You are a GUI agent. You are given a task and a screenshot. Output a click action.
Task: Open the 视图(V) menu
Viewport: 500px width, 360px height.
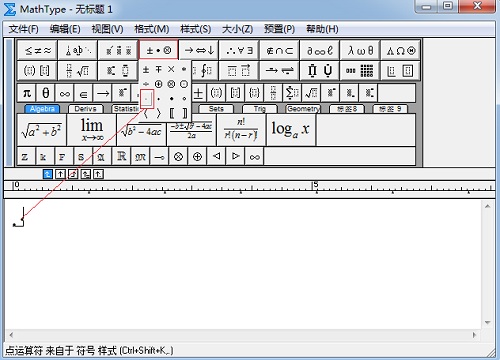tap(107, 29)
